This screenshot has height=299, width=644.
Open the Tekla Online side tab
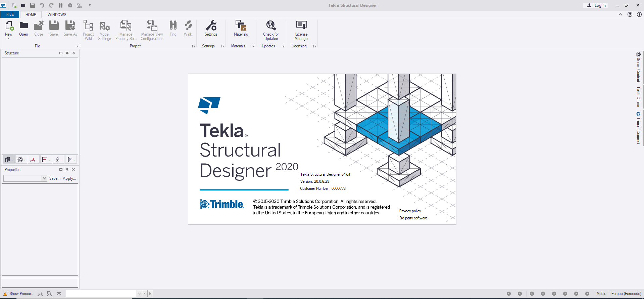(638, 97)
